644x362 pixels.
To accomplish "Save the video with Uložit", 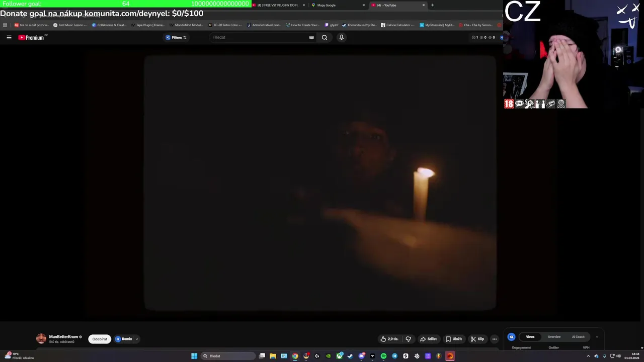I will tap(453, 339).
